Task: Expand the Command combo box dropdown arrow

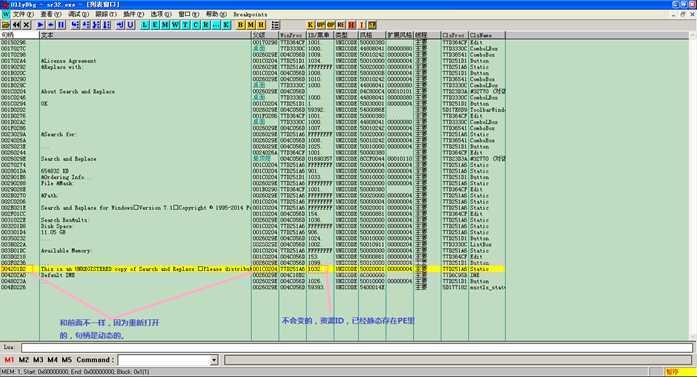Action: coord(214,360)
